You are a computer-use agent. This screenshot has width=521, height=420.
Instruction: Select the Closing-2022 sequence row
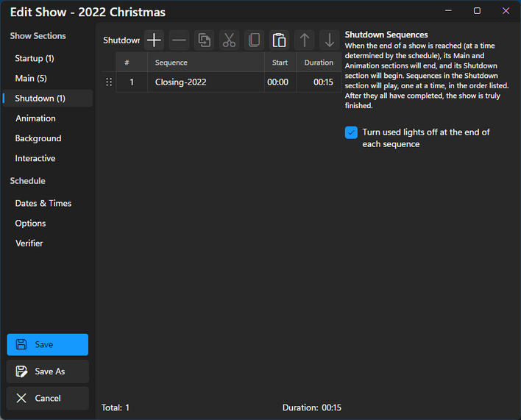206,82
